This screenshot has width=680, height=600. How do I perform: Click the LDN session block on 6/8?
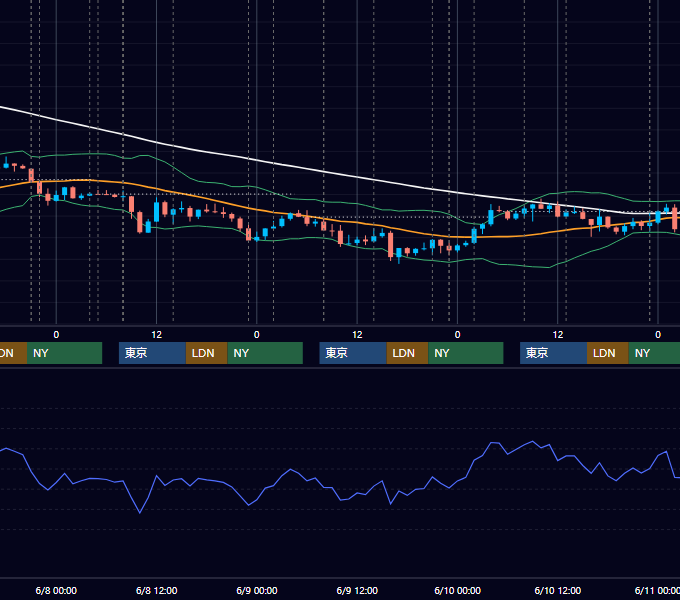(206, 353)
